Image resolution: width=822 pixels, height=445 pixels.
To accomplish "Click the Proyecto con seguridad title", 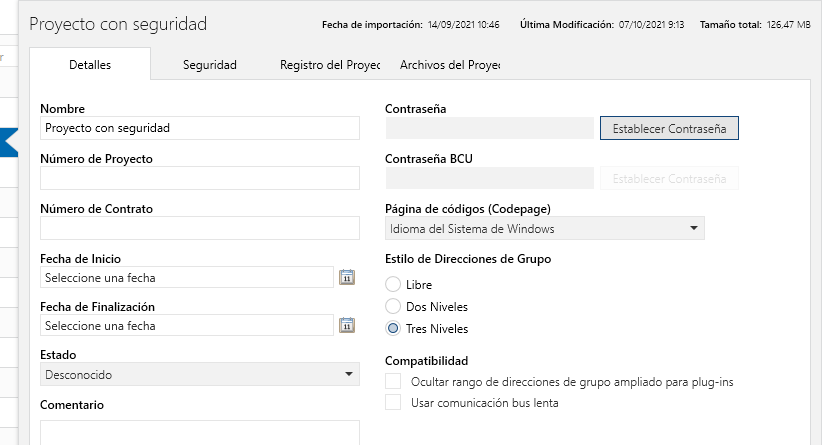I will pyautogui.click(x=118, y=24).
